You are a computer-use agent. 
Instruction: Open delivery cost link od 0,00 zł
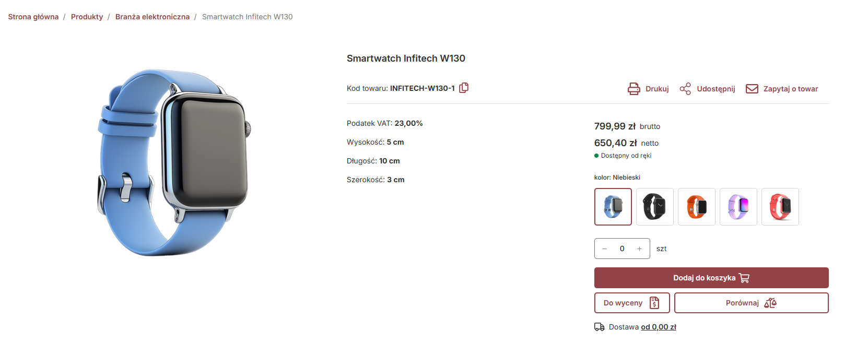(659, 327)
